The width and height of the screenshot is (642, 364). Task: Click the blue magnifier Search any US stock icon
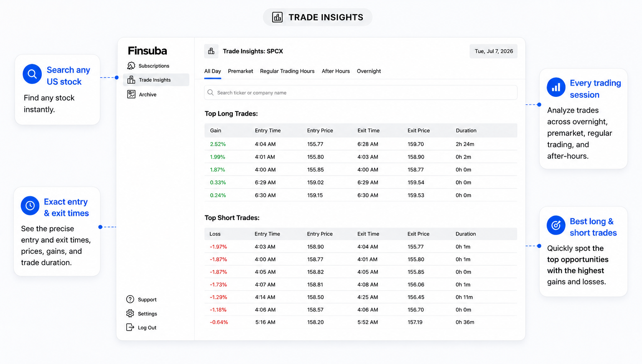32,74
